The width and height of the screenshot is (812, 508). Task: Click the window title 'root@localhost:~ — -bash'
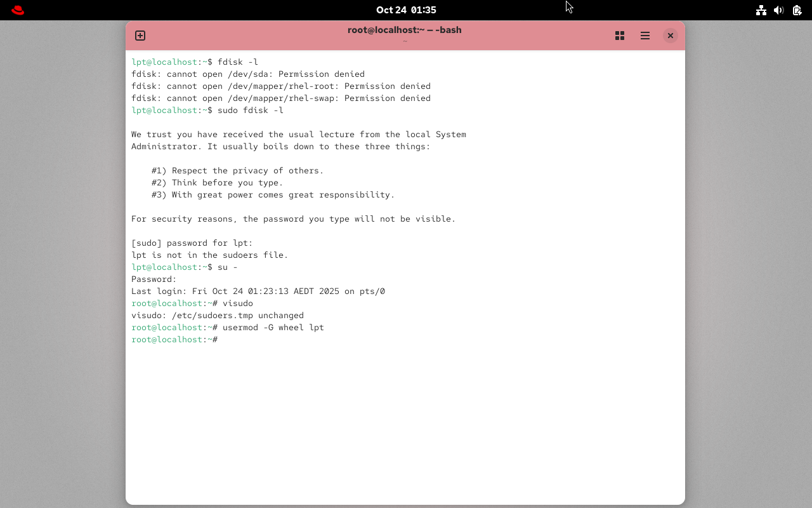tap(405, 30)
